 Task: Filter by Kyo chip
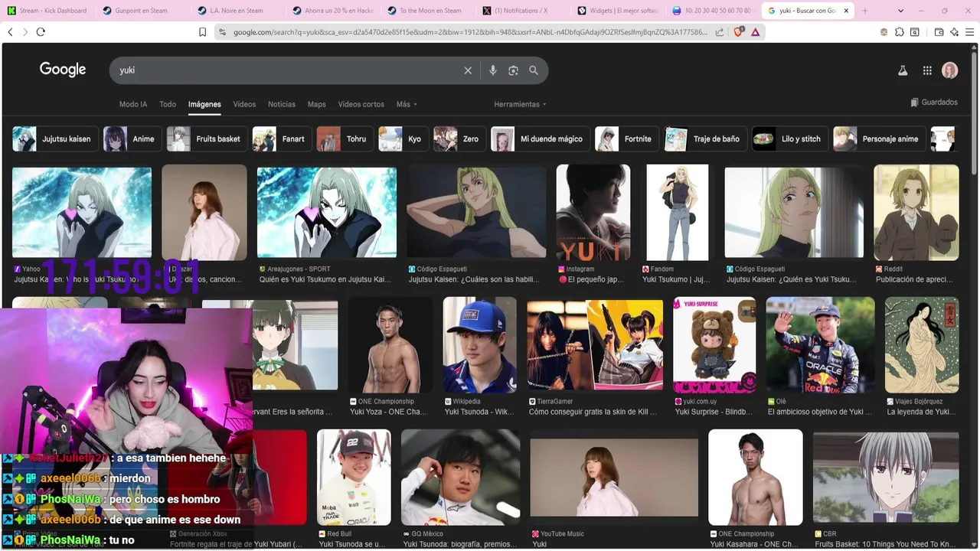click(x=403, y=139)
